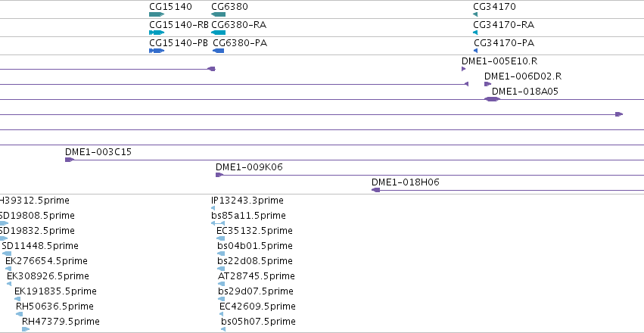This screenshot has height=333, width=644.
Task: Click the DME1-003C15 label
Action: pyautogui.click(x=98, y=151)
